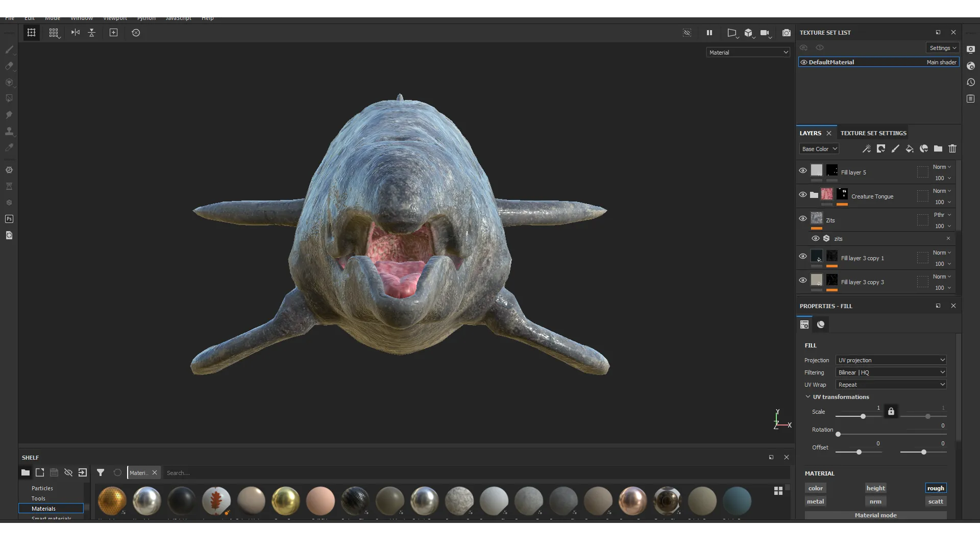Click the Material mode button

pos(876,515)
